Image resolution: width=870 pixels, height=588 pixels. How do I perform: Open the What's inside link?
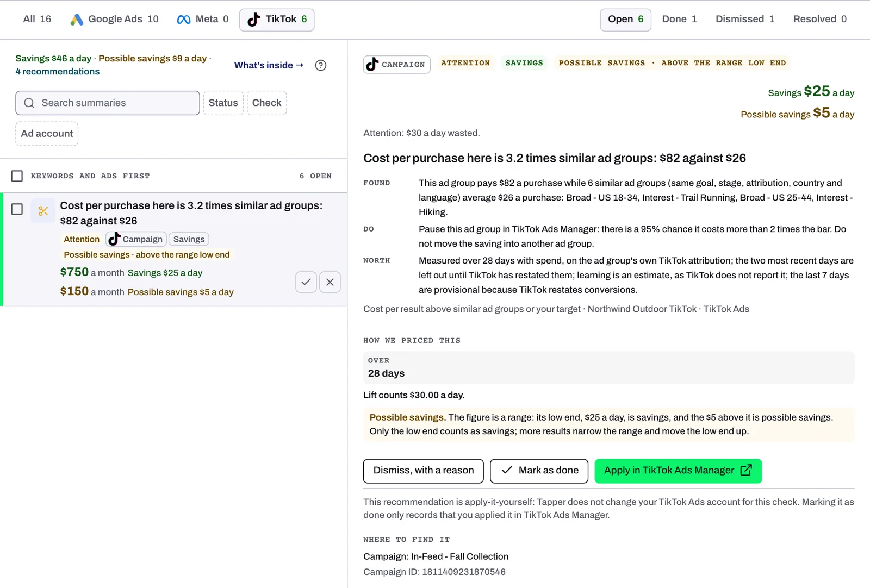pyautogui.click(x=269, y=65)
